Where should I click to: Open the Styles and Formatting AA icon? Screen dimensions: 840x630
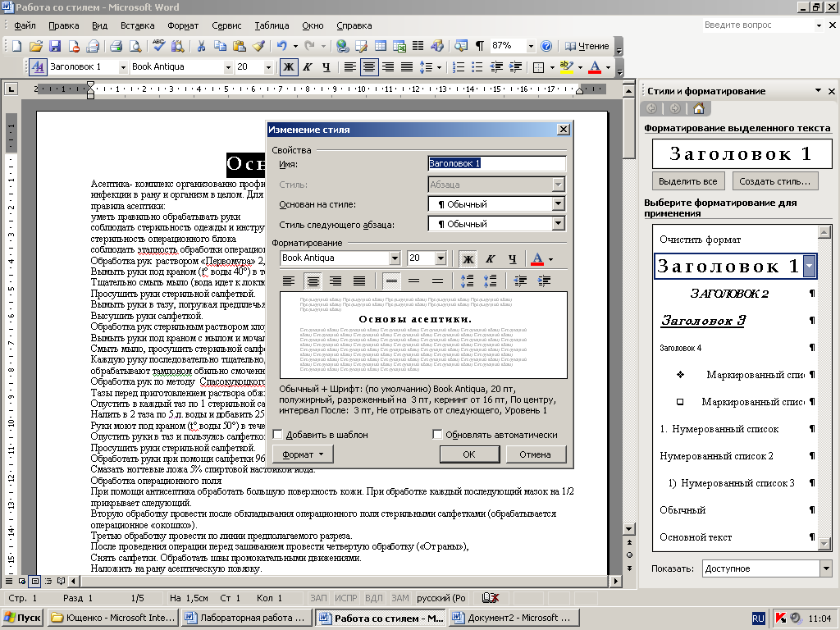coord(38,67)
